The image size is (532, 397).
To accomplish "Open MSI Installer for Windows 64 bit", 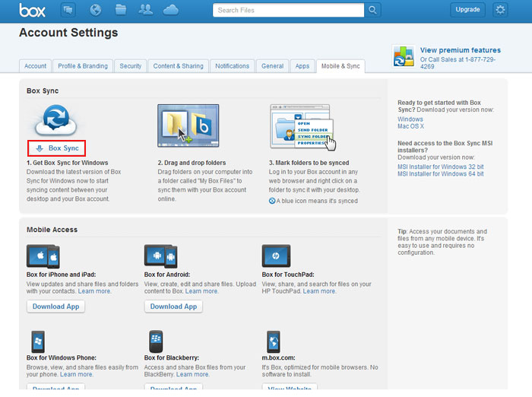I will [x=440, y=174].
